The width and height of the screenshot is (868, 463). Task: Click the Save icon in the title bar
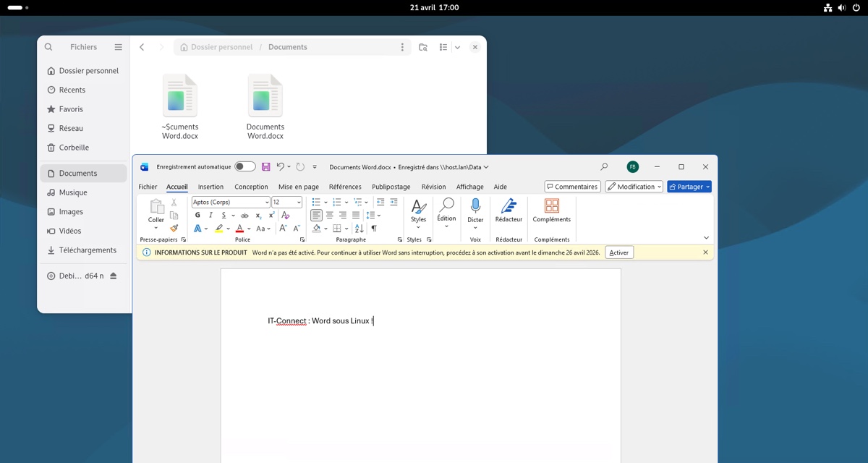point(265,167)
